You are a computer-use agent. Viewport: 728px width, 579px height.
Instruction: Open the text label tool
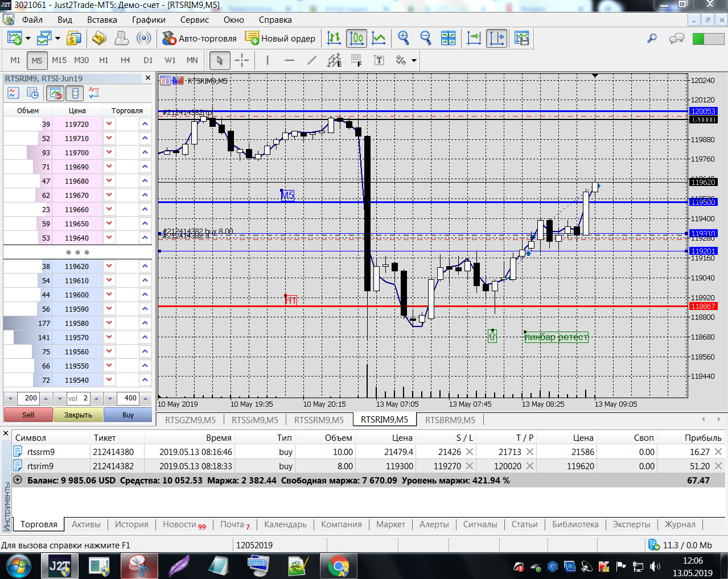(379, 60)
